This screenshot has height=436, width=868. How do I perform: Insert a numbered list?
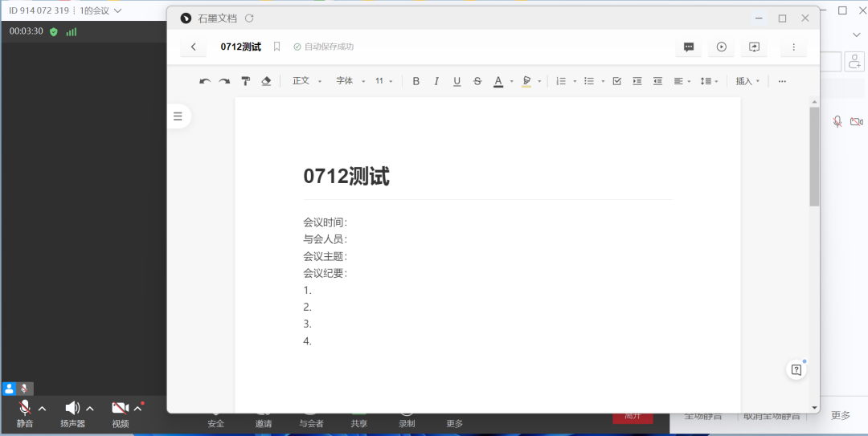coord(561,81)
